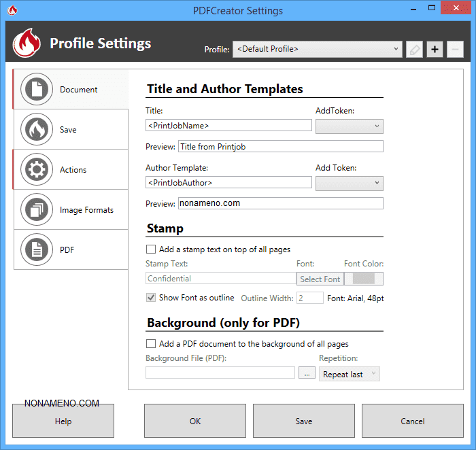Click the Image Formats stacked pages icon

pyautogui.click(x=37, y=209)
